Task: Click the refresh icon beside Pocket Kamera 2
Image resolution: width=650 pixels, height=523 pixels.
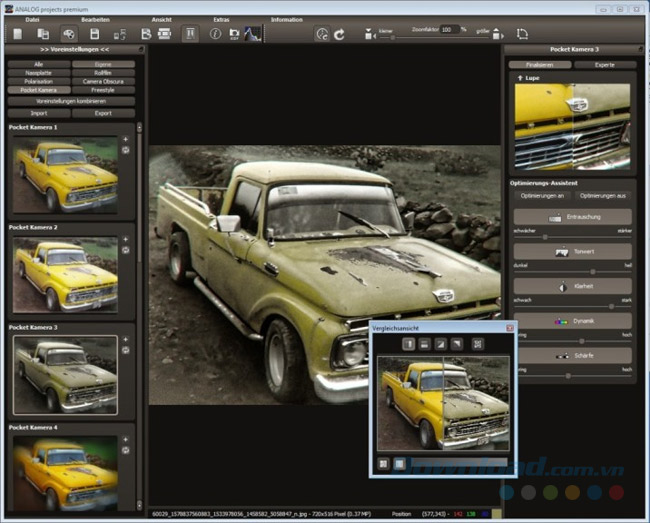Action: (126, 250)
